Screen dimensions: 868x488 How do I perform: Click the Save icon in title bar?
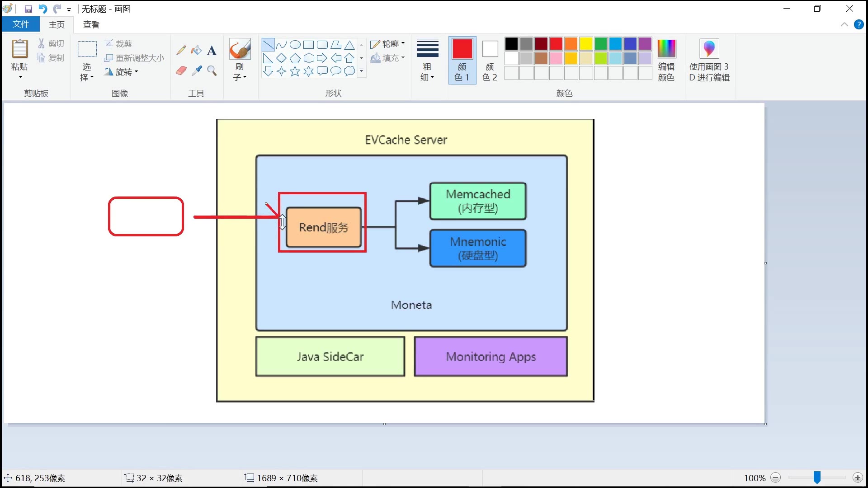[x=28, y=9]
